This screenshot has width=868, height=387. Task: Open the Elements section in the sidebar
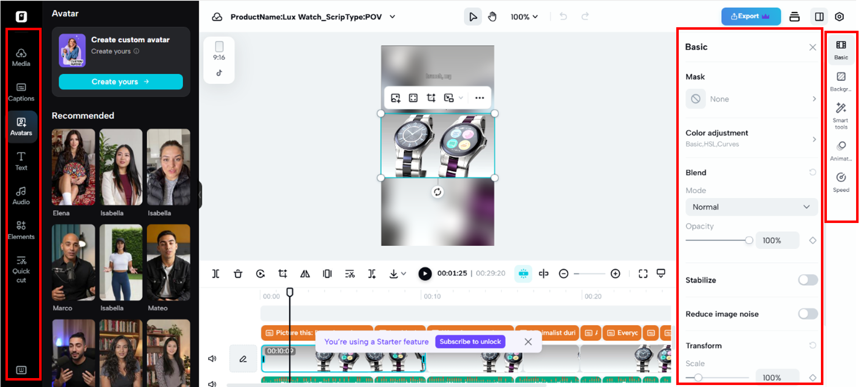21,230
